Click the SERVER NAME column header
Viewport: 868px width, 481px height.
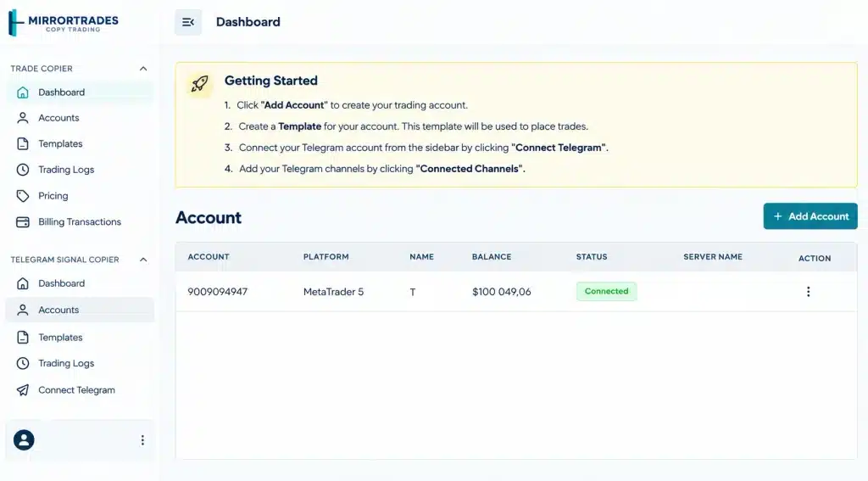[x=713, y=256]
